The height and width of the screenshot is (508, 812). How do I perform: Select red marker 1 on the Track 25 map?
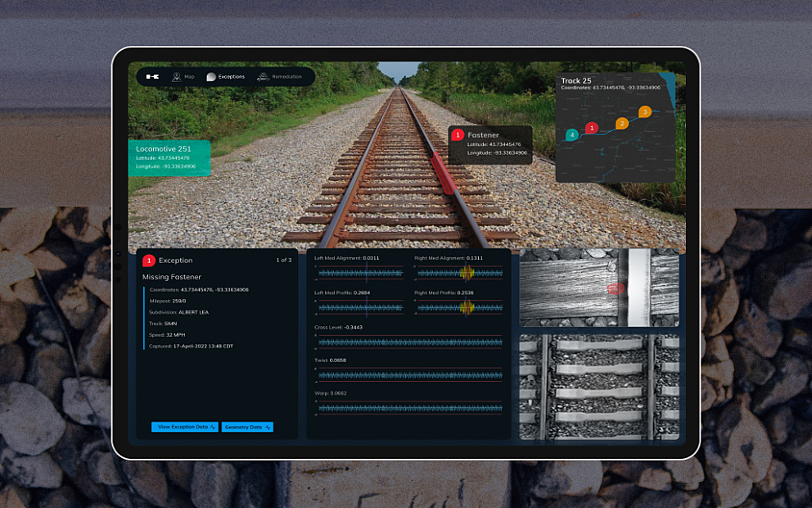click(592, 129)
